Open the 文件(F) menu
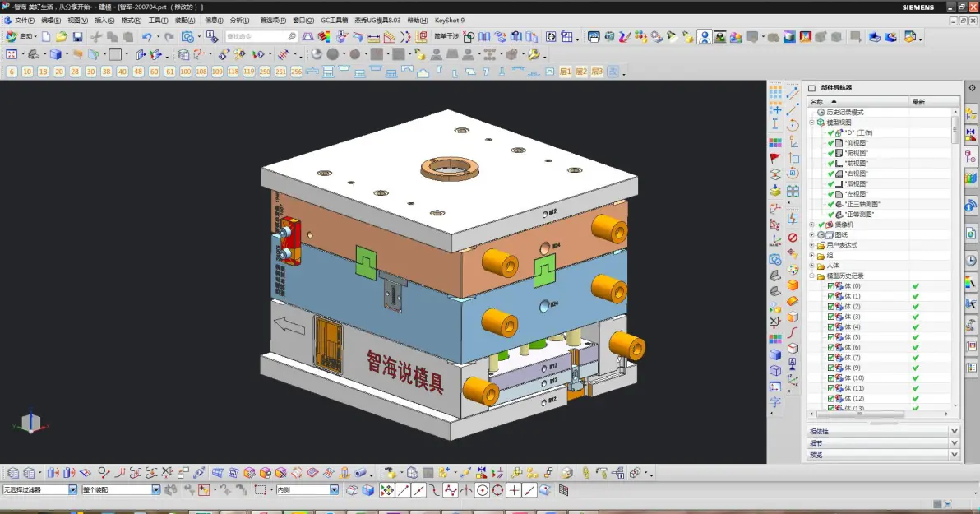Screen dimensions: 980x514 tap(25, 21)
